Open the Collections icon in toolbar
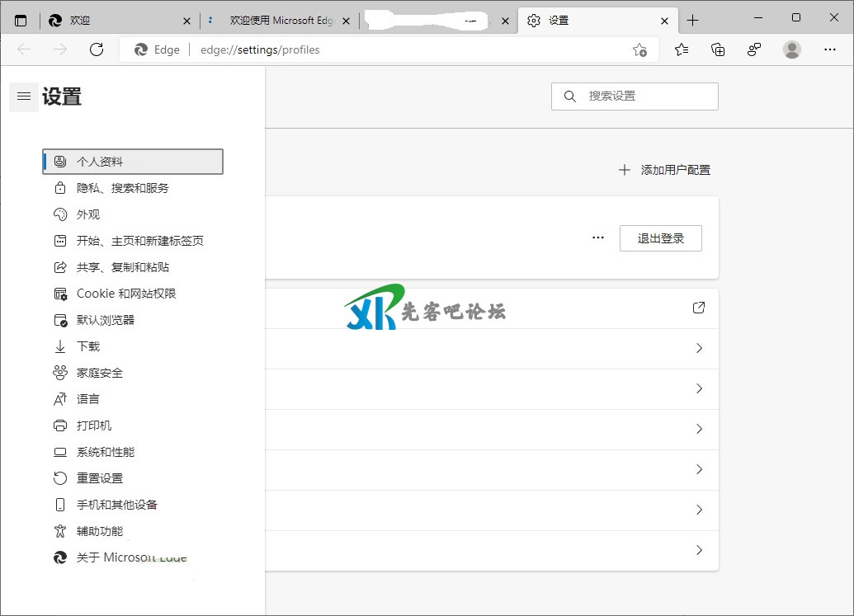854x616 pixels. pos(718,49)
